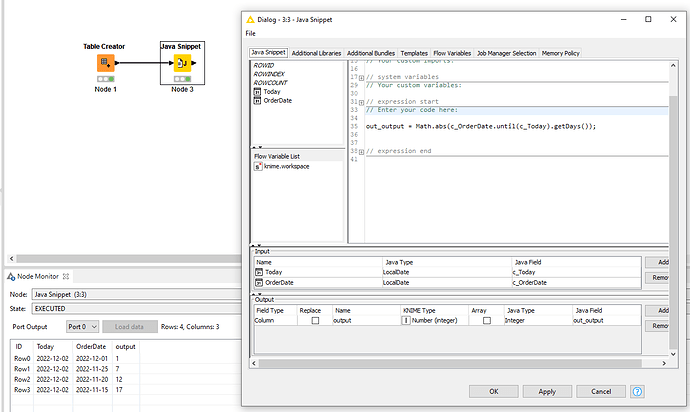Click the dialog vertical scrollbar up arrow
Image resolution: width=690 pixels, height=412 pixels.
(673, 65)
